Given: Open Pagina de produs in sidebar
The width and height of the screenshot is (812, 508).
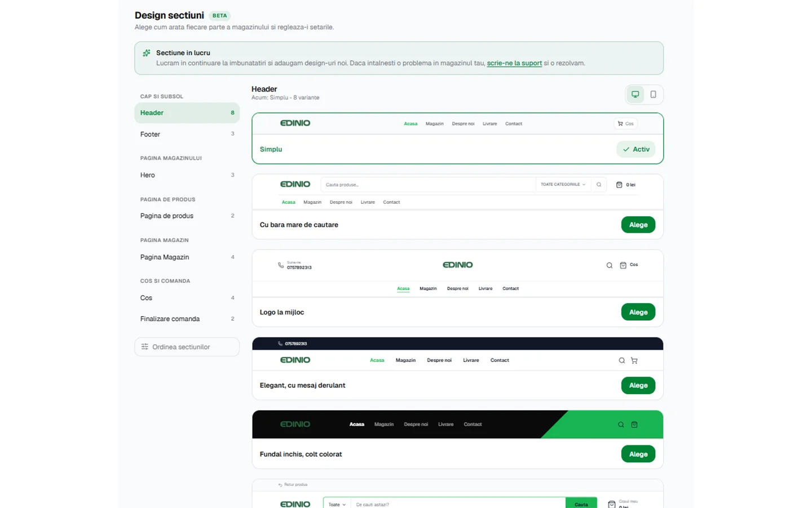Looking at the screenshot, I should click(187, 216).
